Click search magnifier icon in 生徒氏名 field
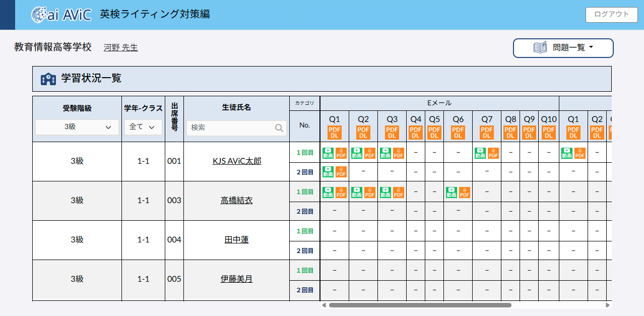Screen dimensions: 644x316 tap(279, 128)
